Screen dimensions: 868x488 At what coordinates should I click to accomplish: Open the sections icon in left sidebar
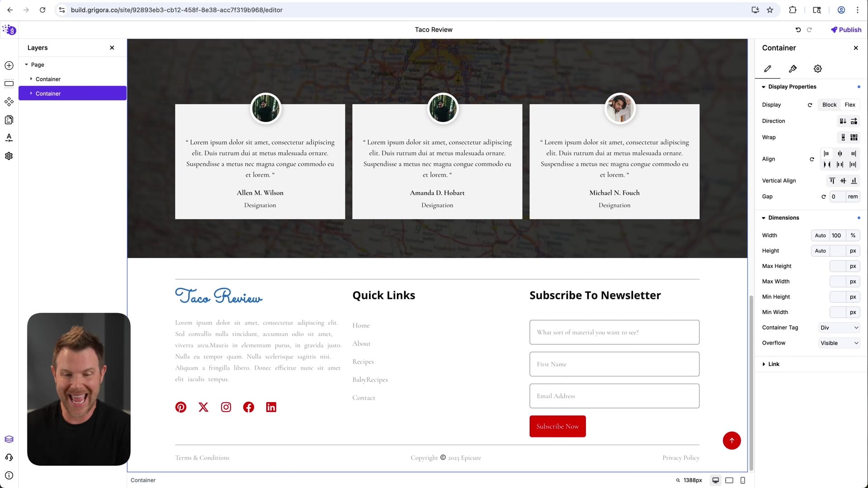click(x=9, y=84)
